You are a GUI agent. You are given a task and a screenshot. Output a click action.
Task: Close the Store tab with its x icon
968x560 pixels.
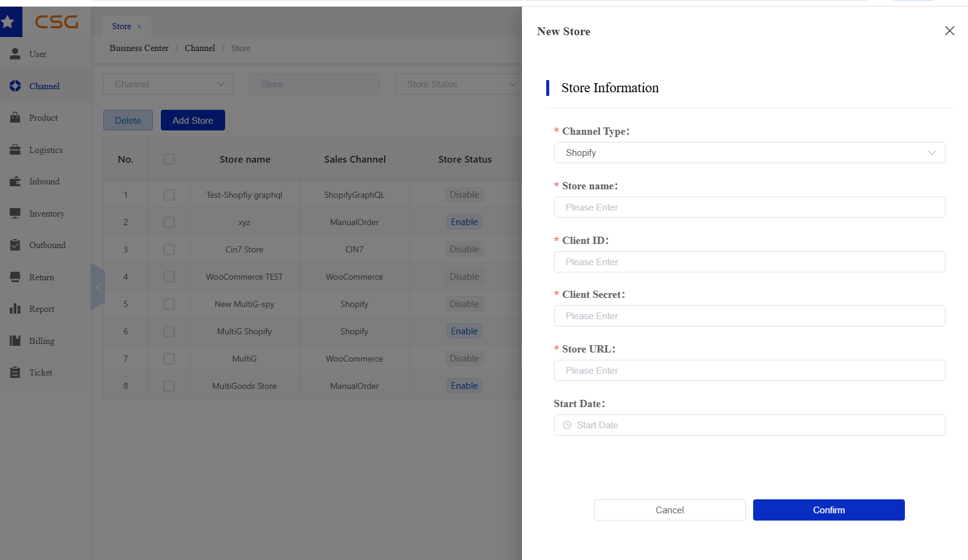(139, 27)
